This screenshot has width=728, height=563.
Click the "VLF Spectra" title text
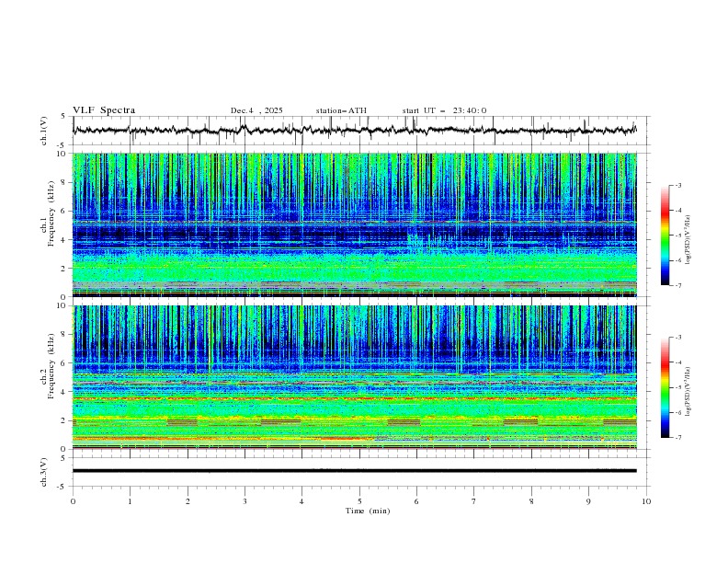104,110
